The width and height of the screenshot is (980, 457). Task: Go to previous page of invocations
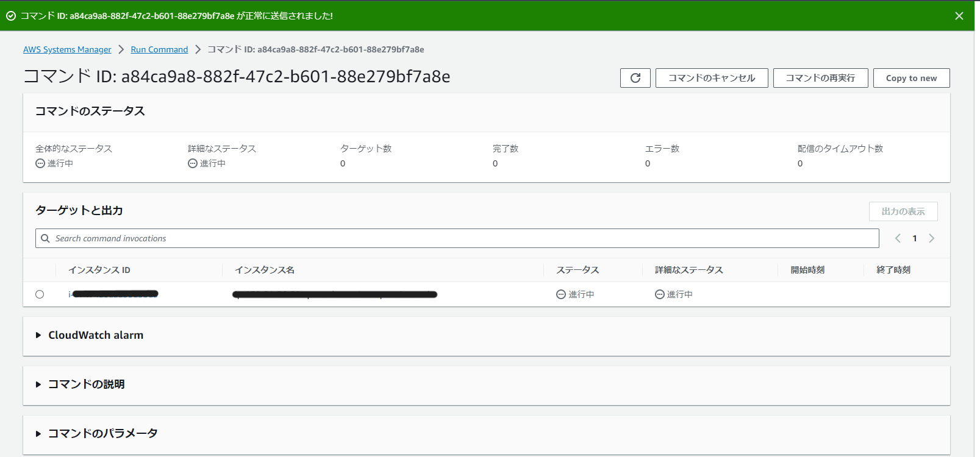(898, 238)
